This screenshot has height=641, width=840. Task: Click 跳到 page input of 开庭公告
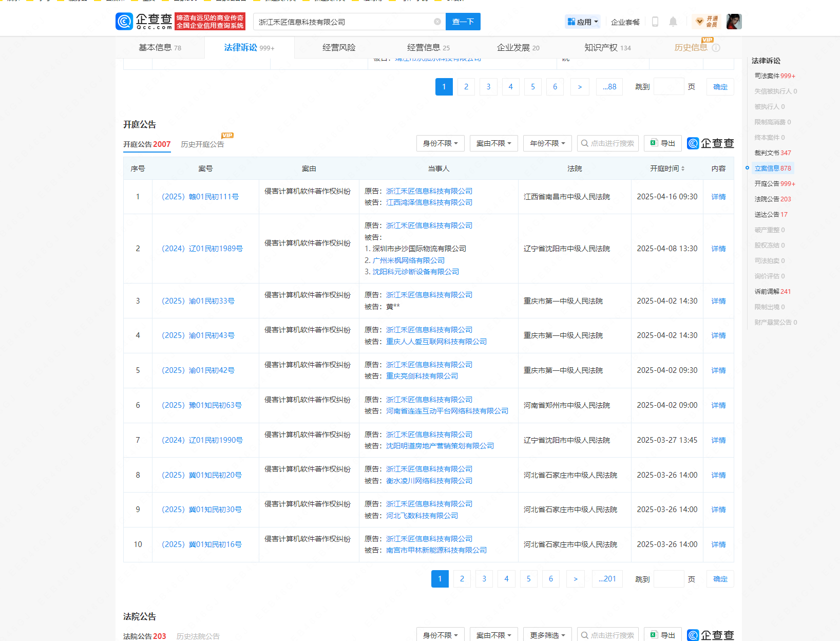coord(669,579)
